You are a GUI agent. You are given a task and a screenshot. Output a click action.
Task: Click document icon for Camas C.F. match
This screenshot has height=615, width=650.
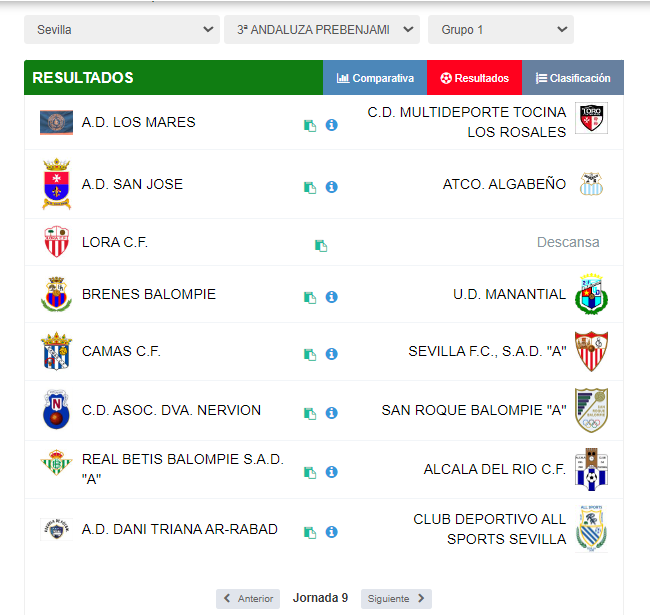tap(310, 355)
